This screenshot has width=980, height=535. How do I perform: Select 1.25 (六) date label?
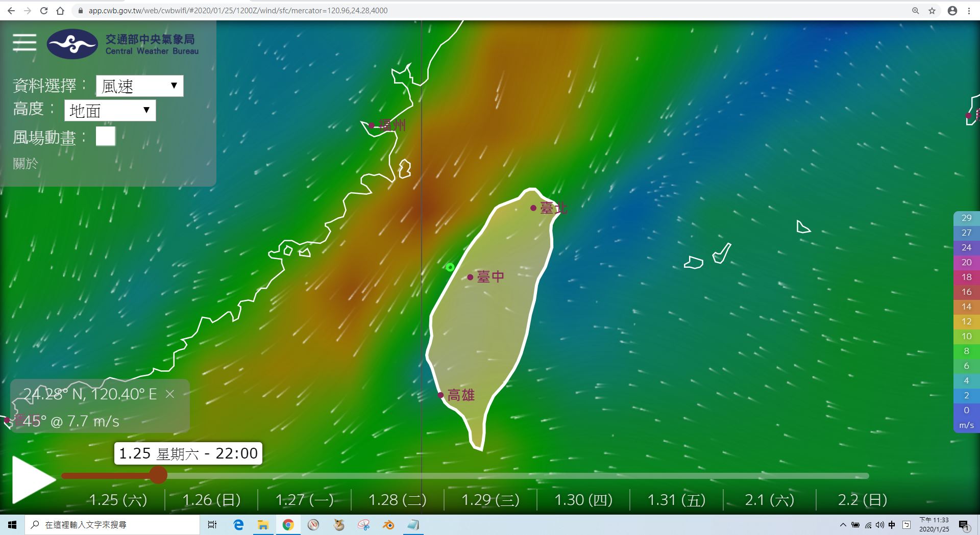118,500
